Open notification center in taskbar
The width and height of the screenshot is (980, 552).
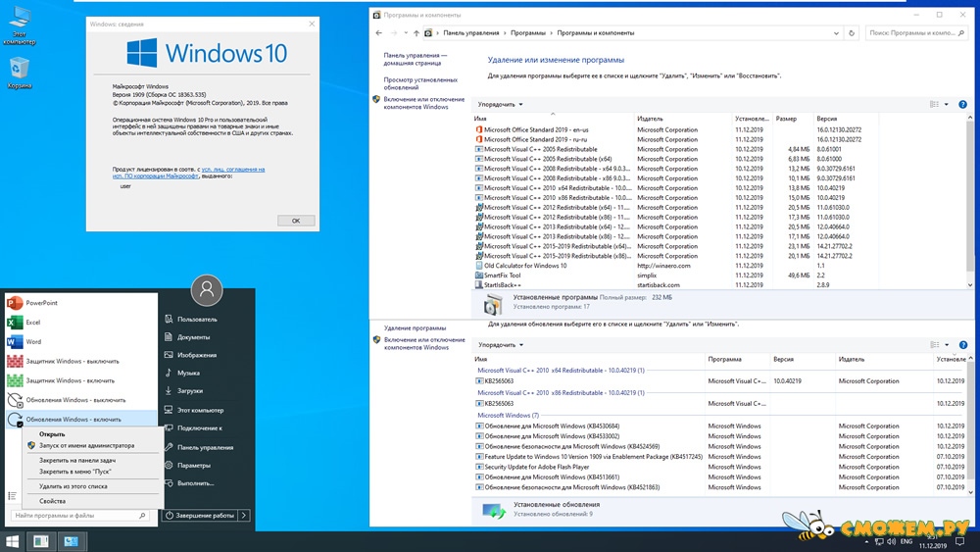click(960, 541)
